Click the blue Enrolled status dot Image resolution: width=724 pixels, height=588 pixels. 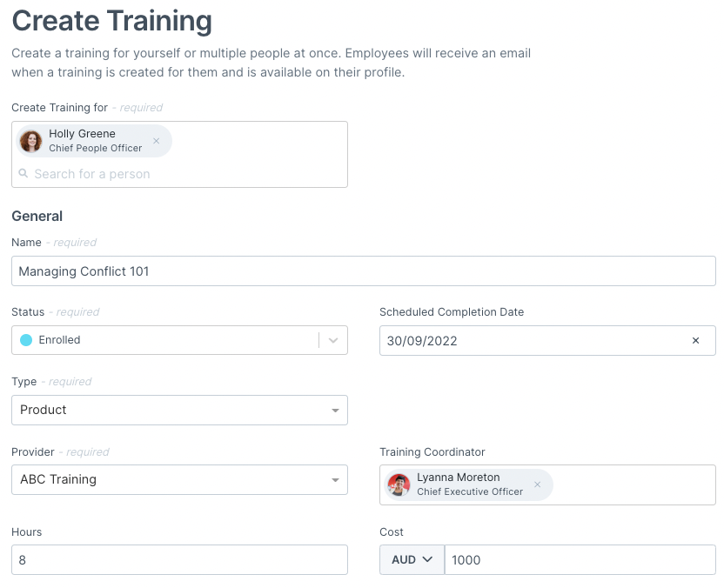point(26,340)
